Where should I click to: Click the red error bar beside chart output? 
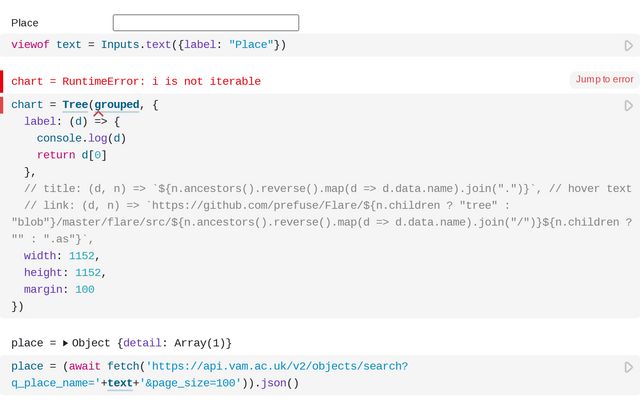(x=2, y=81)
